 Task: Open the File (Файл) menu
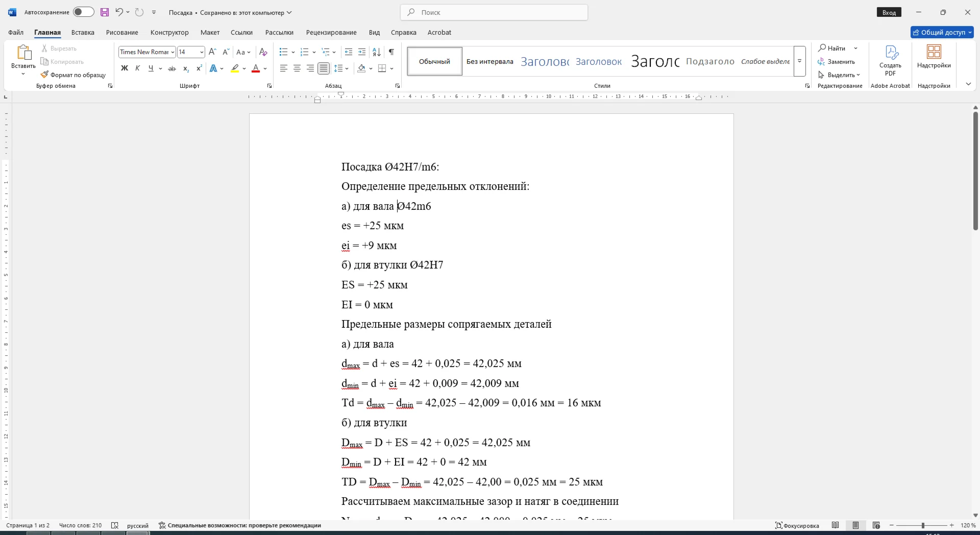(16, 32)
